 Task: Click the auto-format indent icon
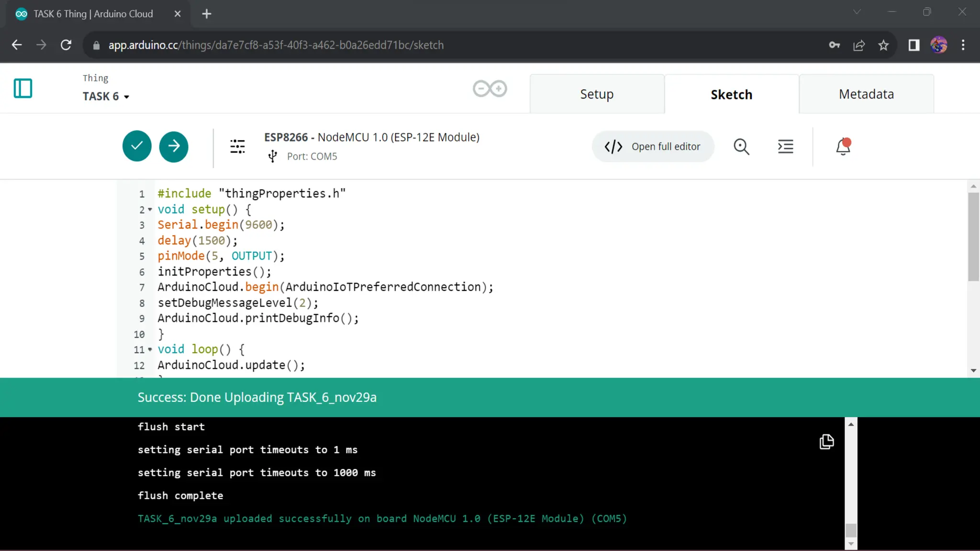tap(785, 146)
